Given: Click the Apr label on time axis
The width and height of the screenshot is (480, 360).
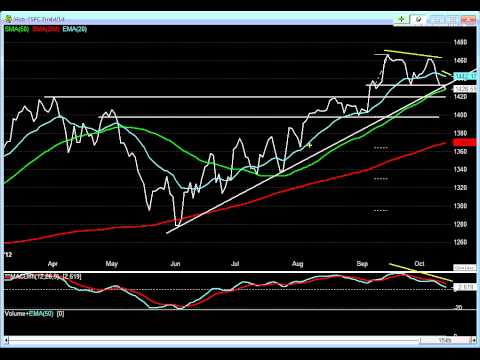Looking at the screenshot, I should point(53,264).
